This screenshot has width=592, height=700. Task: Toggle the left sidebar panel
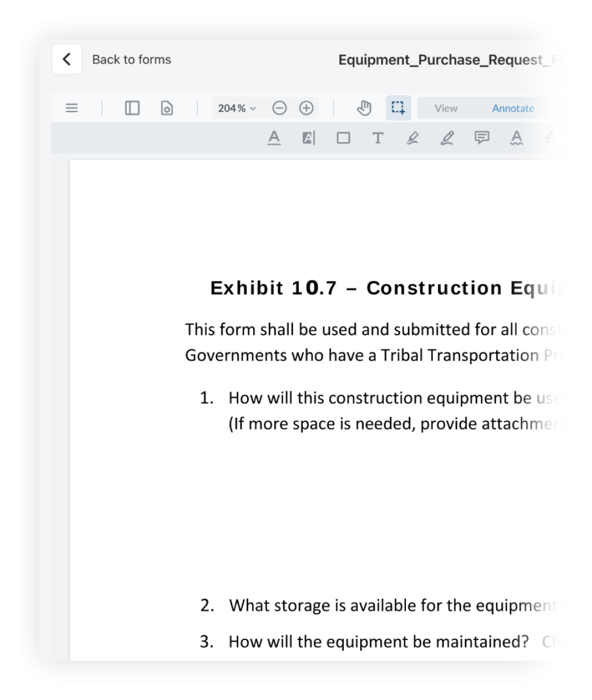pos(132,108)
